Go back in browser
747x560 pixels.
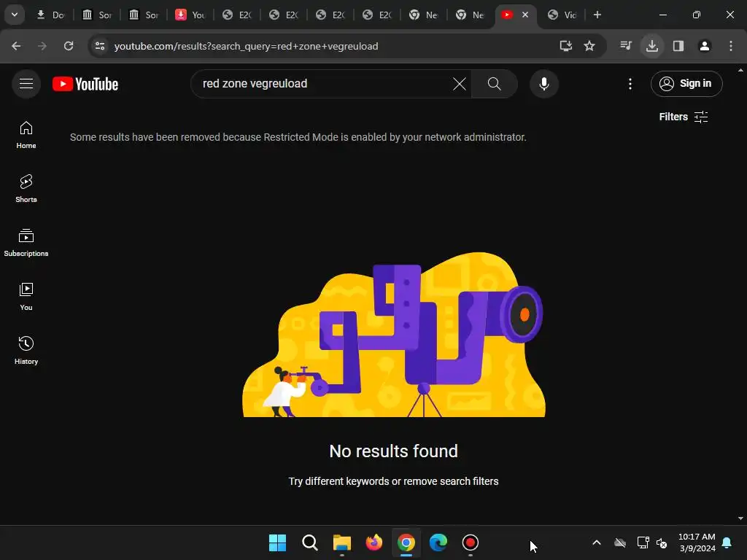[x=16, y=46]
